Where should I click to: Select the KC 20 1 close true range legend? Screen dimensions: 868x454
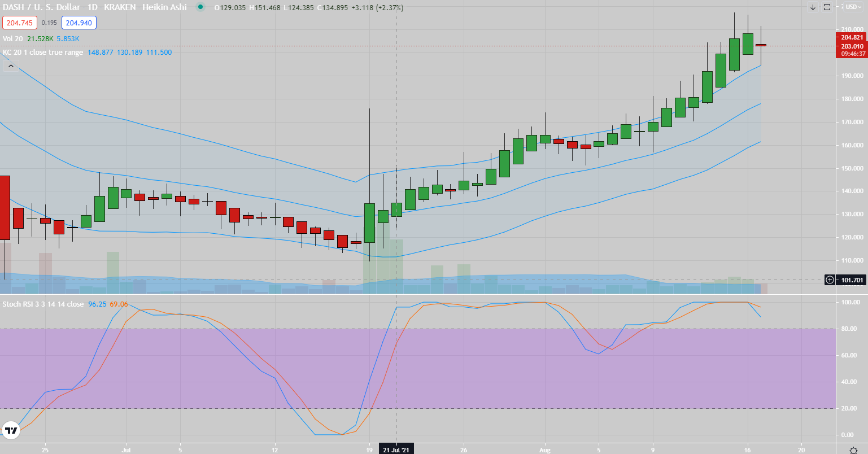point(42,52)
